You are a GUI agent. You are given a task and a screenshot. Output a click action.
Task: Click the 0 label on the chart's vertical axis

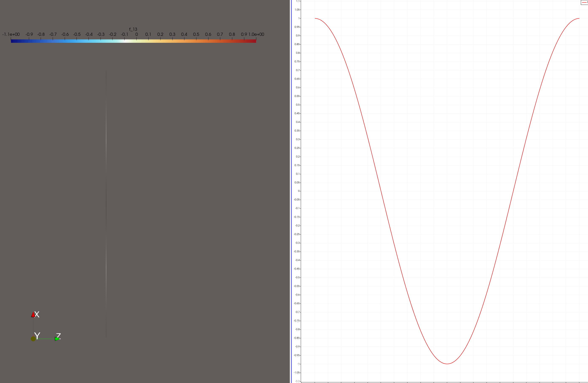pos(299,191)
